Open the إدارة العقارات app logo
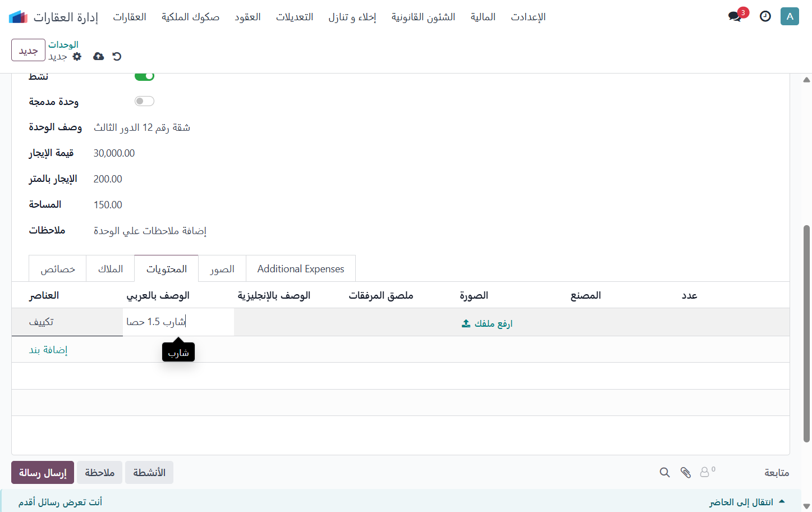The height and width of the screenshot is (512, 812). (x=19, y=17)
